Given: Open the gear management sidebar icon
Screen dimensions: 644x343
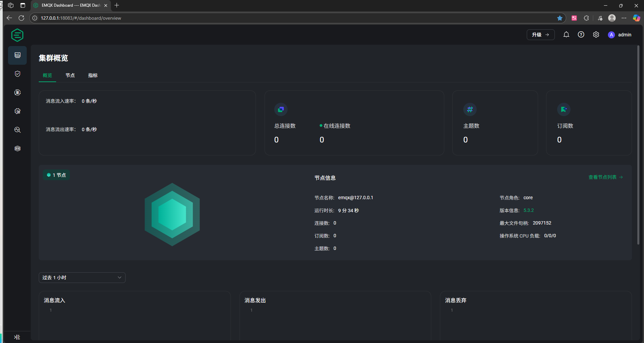Looking at the screenshot, I should (17, 111).
